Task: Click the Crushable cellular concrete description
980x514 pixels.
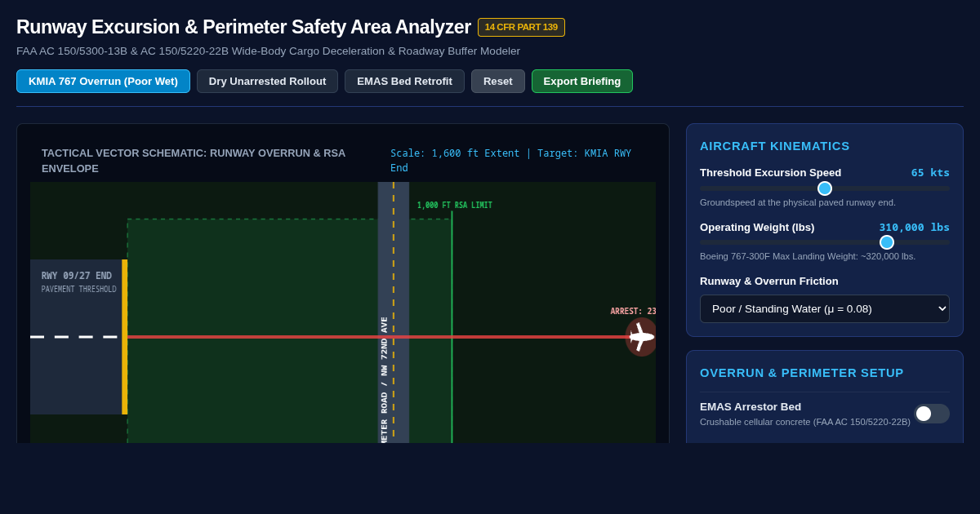Action: 805,422
